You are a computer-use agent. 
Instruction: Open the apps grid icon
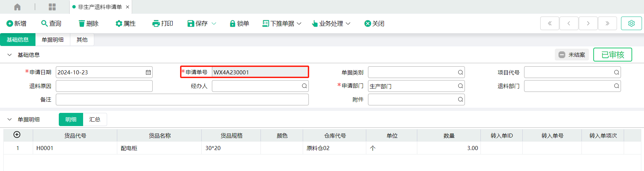pyautogui.click(x=52, y=7)
